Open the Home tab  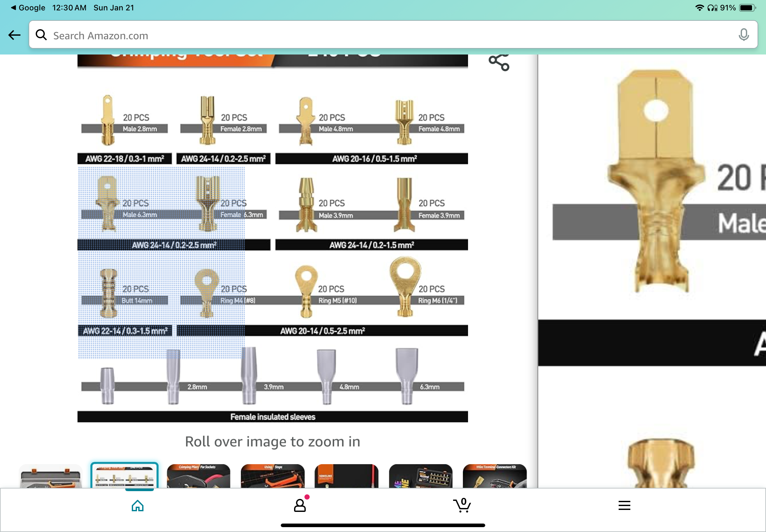pos(137,506)
